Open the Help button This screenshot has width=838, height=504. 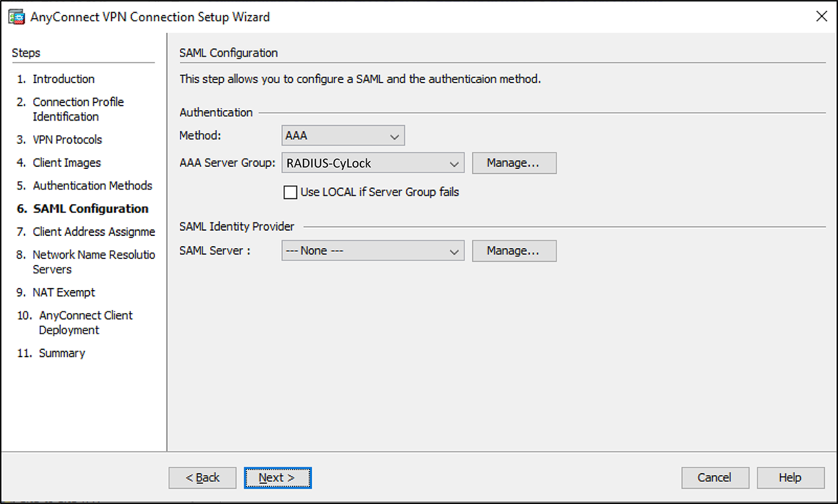point(790,478)
